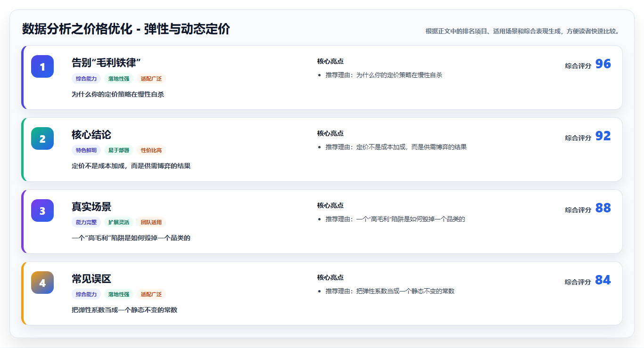Screen dimensions: 644x348
Task: Select the page title about 弹性与动态定价
Action: point(126,29)
